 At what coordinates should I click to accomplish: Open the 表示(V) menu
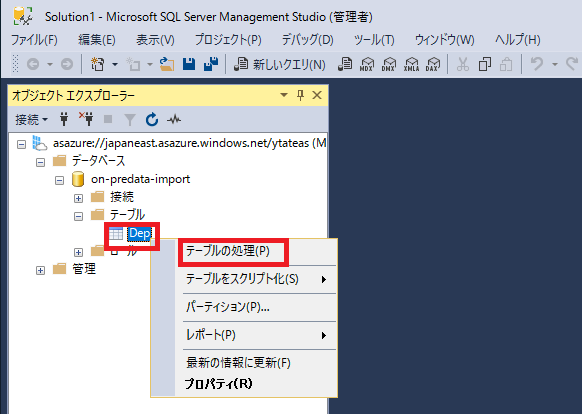tap(155, 40)
